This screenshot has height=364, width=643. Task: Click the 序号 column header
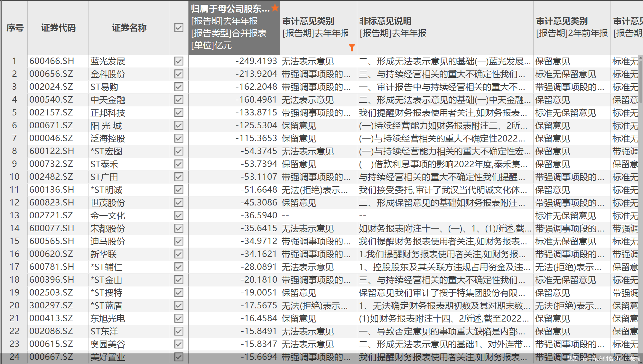[15, 28]
